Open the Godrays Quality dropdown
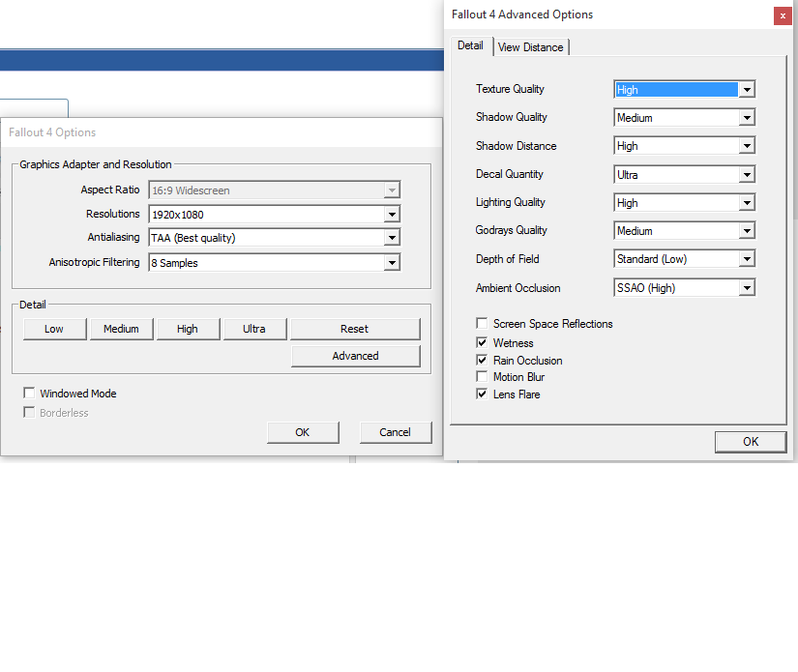Image resolution: width=798 pixels, height=672 pixels. tap(684, 231)
